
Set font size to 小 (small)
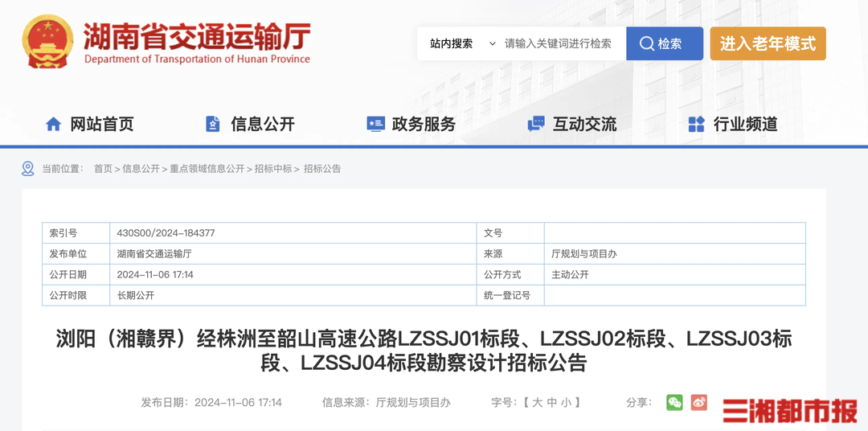click(566, 402)
